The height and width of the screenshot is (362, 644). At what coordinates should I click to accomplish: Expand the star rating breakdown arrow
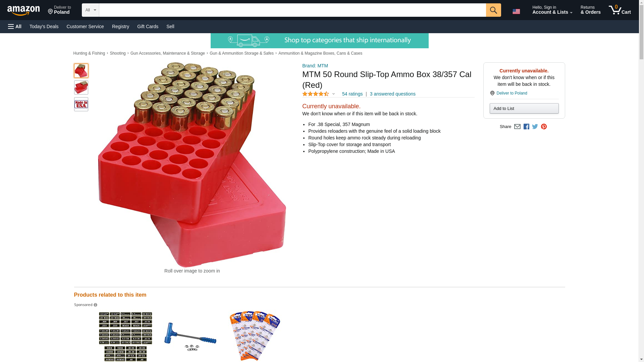pyautogui.click(x=333, y=94)
